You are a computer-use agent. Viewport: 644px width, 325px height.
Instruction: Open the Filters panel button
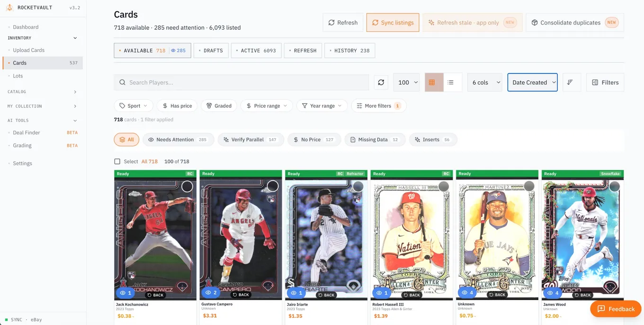[605, 82]
